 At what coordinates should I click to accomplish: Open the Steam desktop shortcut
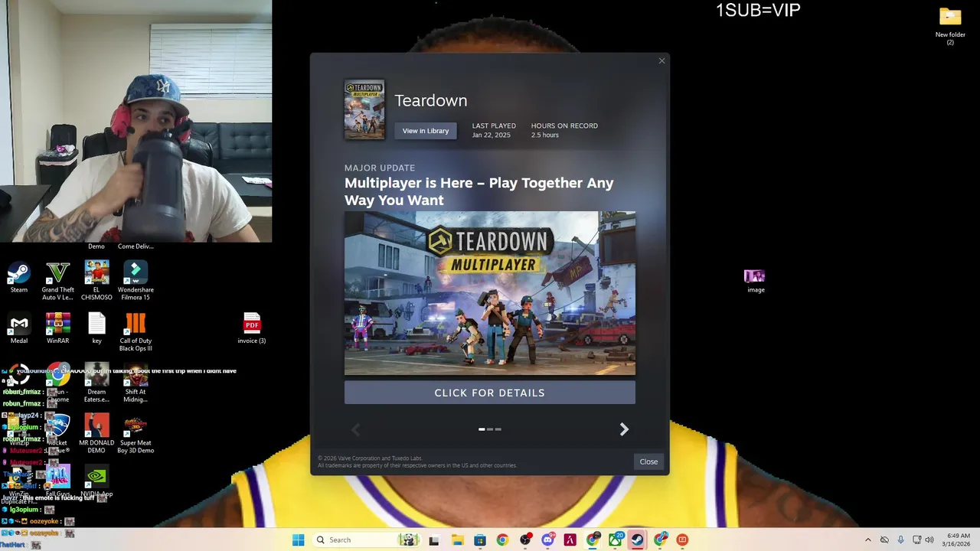[x=19, y=277]
